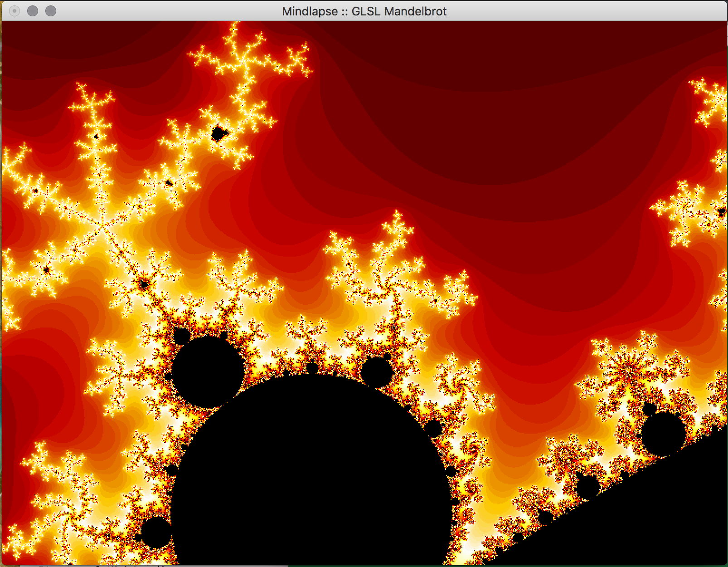Screen dimensions: 728x567
Task: Minimize the window with the middle title button
Action: [33, 11]
